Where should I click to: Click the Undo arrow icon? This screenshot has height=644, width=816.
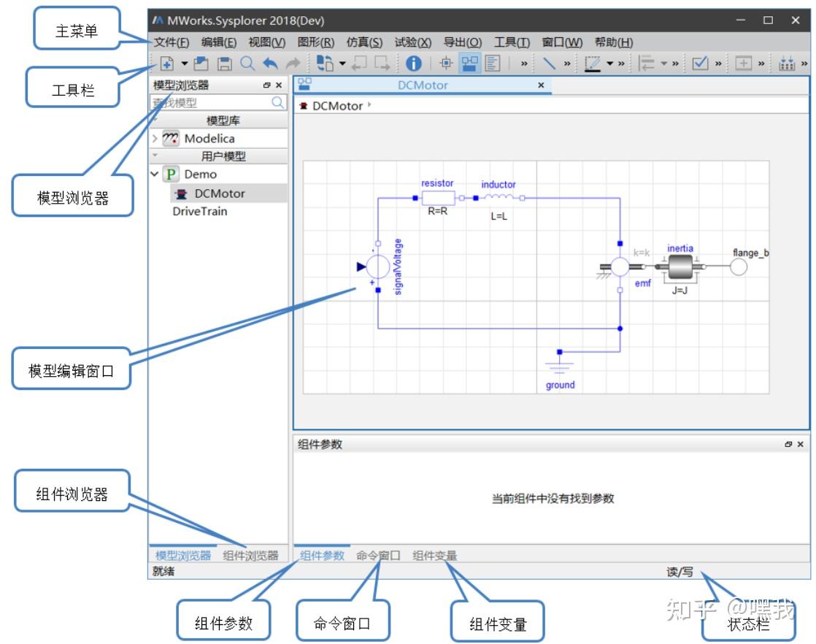(x=270, y=64)
